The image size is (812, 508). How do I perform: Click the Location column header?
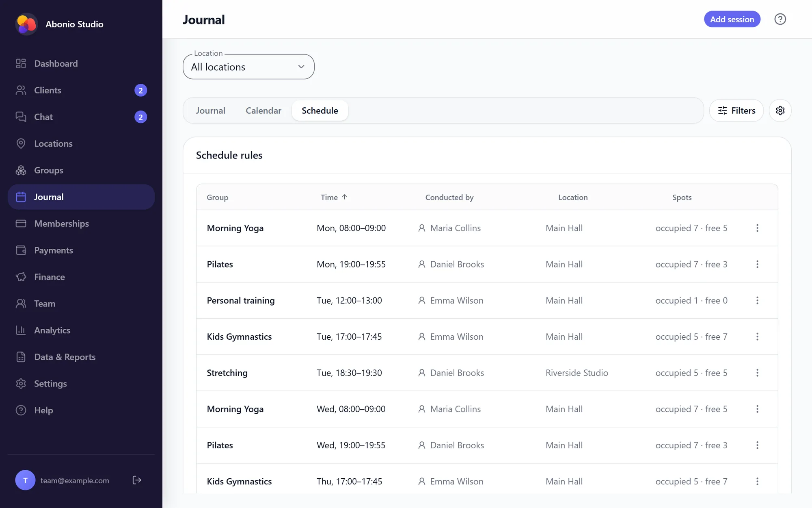coord(573,197)
